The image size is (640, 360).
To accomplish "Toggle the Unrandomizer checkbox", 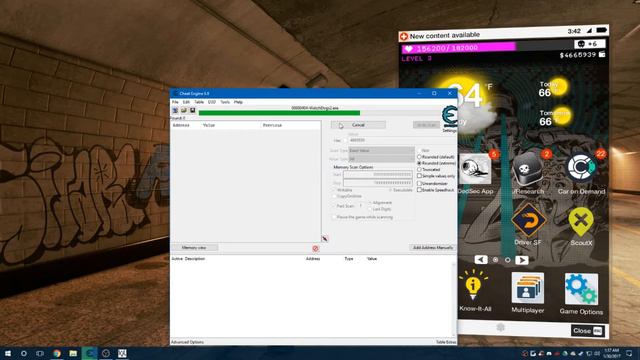I will point(419,183).
